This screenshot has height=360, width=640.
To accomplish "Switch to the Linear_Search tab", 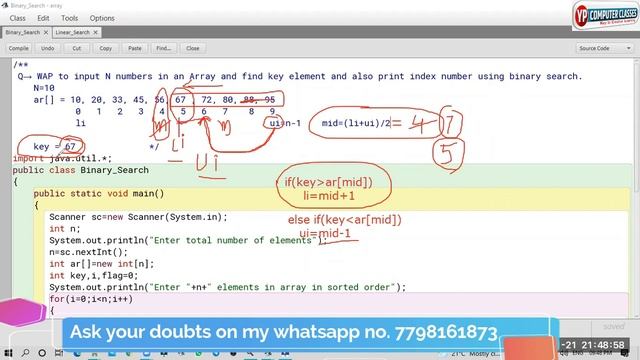I will (72, 32).
